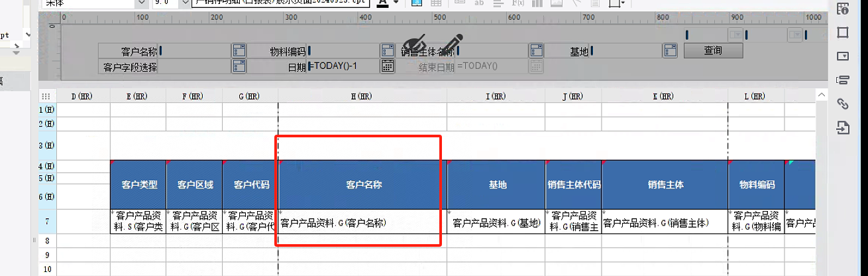Select row header 3(H)
Screen dimensions: 868x276
(47, 145)
